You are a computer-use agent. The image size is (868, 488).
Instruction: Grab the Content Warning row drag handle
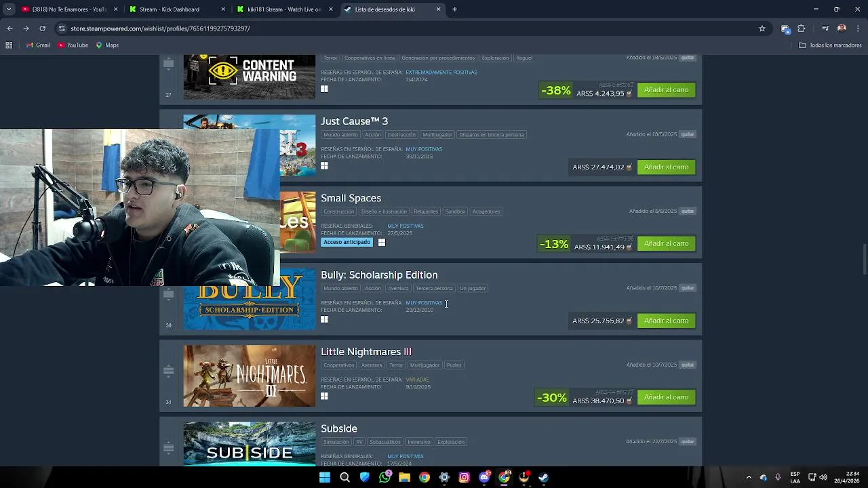click(169, 63)
